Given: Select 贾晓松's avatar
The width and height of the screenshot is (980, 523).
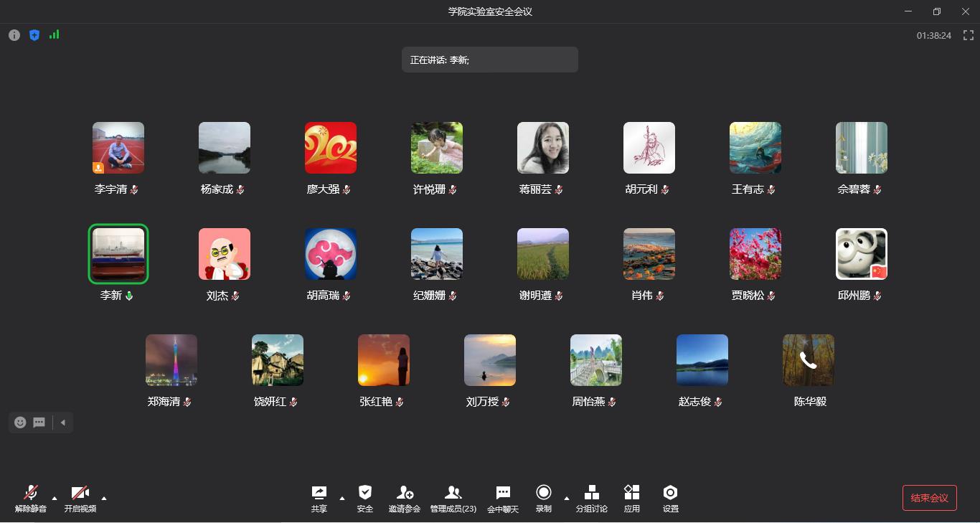Looking at the screenshot, I should [755, 254].
